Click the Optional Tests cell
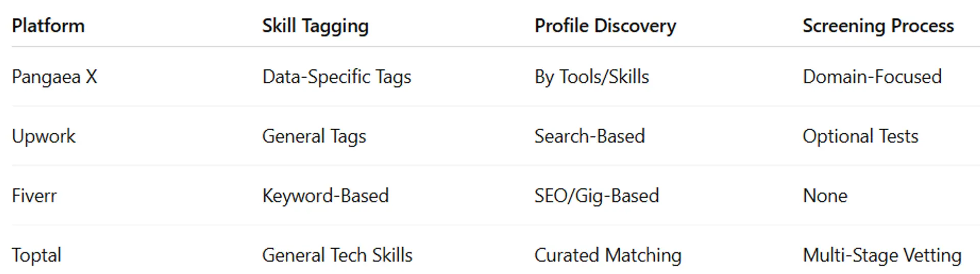This screenshot has width=980, height=274. [x=860, y=136]
